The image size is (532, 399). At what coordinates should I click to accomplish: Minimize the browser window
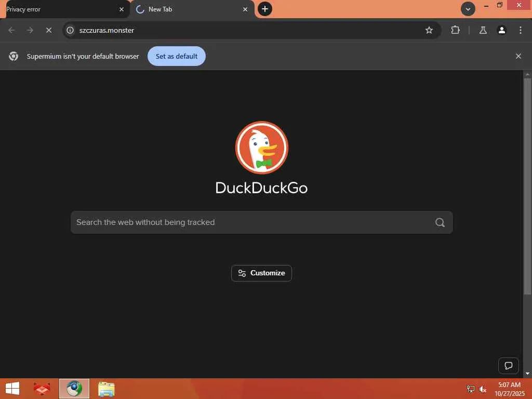click(x=486, y=5)
